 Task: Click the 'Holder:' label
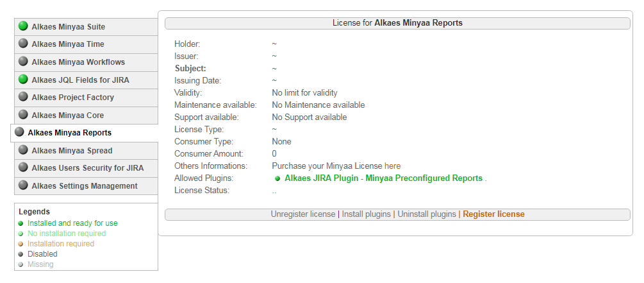(x=187, y=44)
